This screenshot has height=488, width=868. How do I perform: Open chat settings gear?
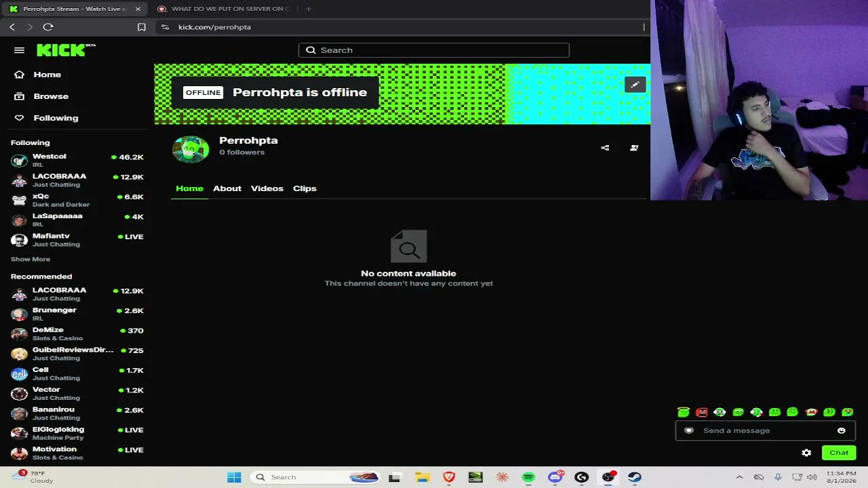coord(806,453)
